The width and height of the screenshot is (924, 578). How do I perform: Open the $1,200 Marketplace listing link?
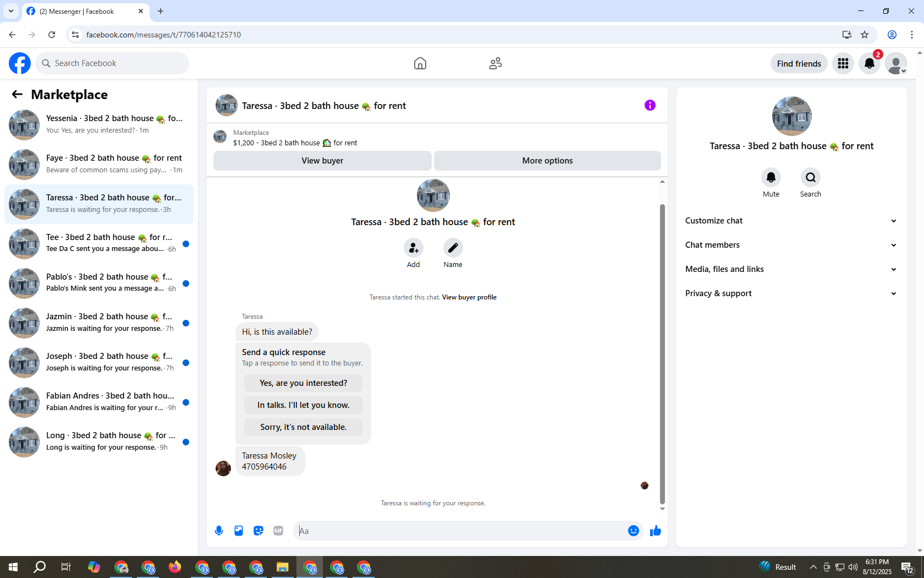click(x=295, y=143)
